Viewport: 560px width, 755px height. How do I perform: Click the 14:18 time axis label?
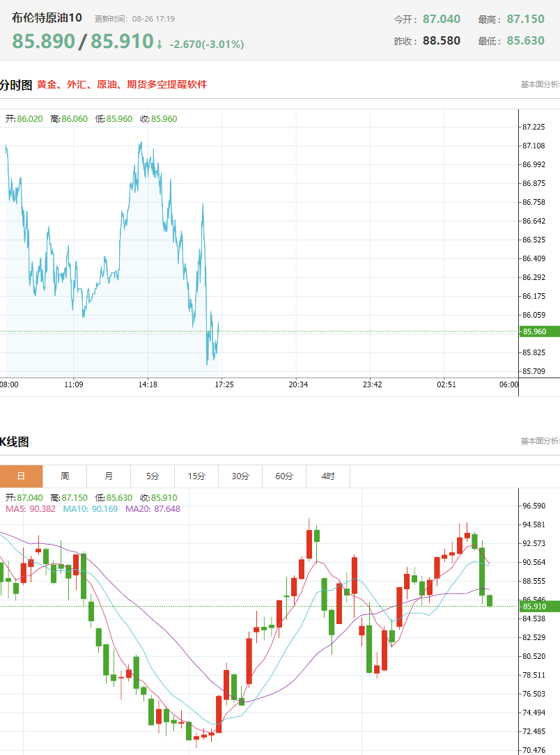click(x=148, y=384)
